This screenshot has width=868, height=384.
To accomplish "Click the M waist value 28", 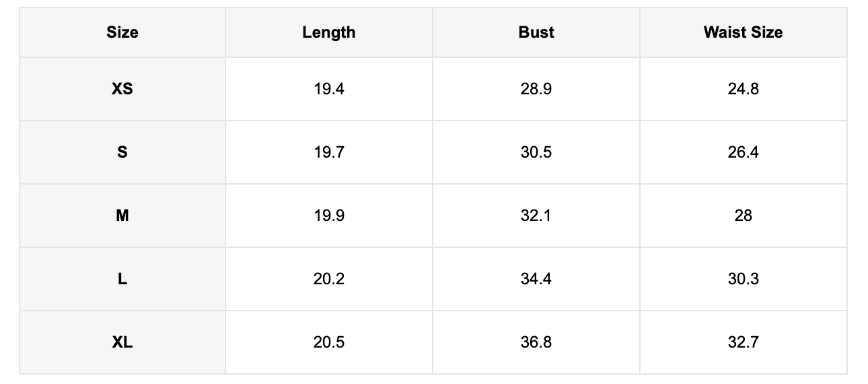I will (x=744, y=216).
